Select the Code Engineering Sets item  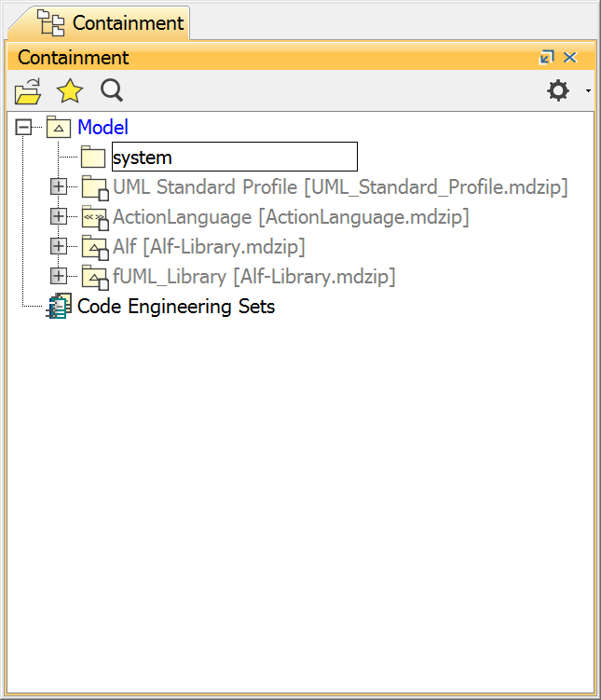(x=176, y=307)
